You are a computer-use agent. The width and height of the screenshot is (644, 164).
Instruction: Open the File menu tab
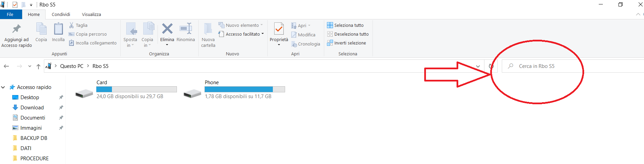click(x=10, y=14)
